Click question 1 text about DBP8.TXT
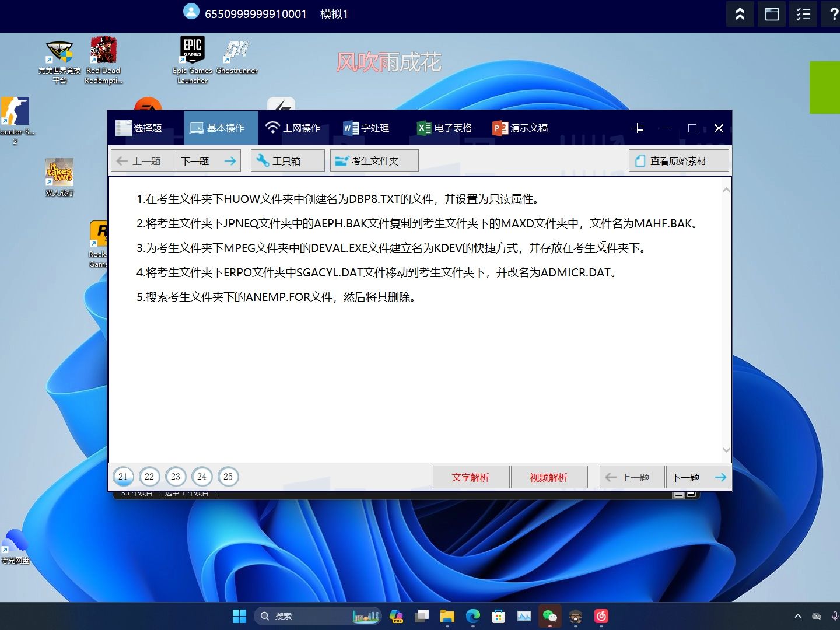 tap(339, 199)
